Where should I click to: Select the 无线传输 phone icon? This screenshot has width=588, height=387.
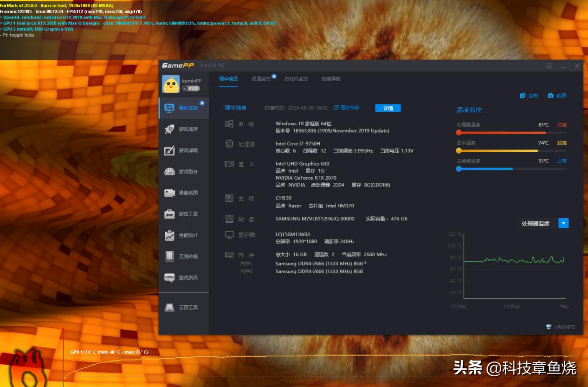(x=169, y=256)
